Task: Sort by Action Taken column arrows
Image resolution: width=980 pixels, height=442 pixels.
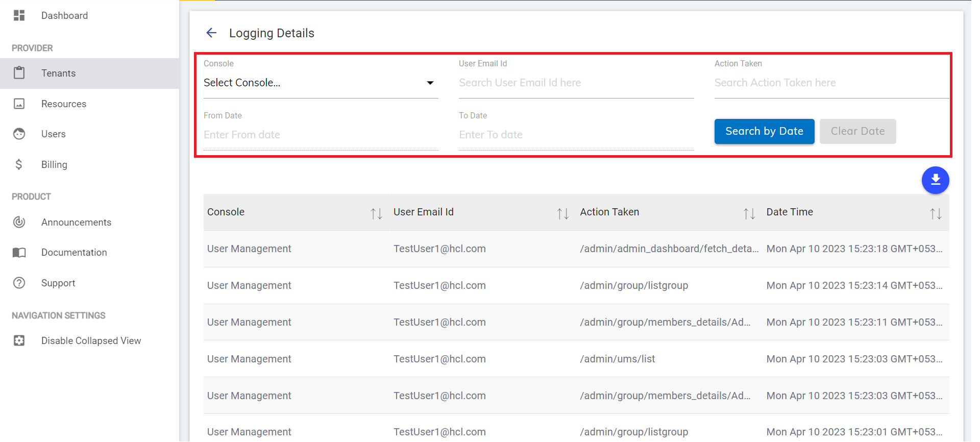Action: 749,213
